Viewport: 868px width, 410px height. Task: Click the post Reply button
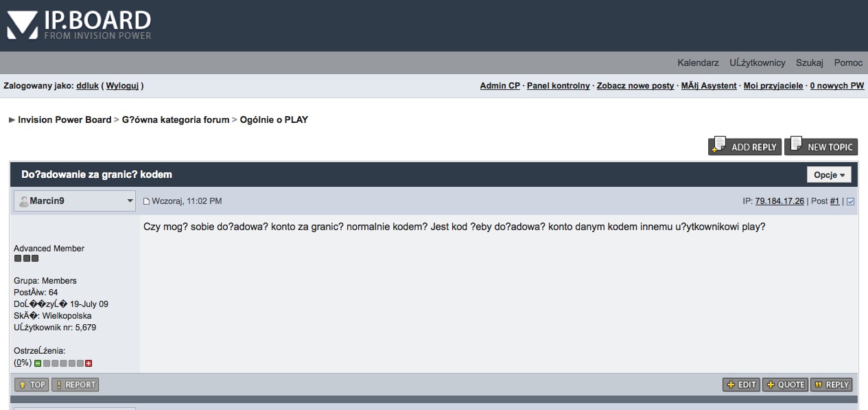tap(831, 385)
